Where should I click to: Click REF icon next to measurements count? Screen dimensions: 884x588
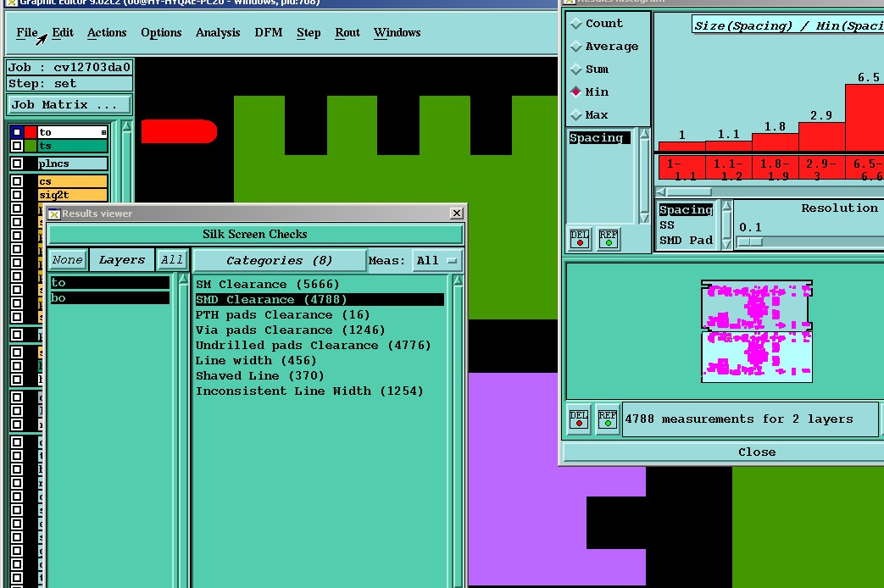[607, 419]
